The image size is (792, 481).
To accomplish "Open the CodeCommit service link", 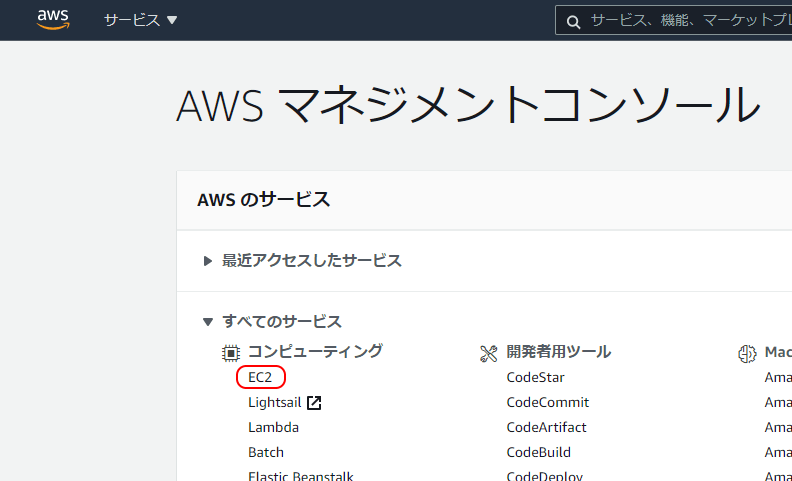I will (x=548, y=402).
